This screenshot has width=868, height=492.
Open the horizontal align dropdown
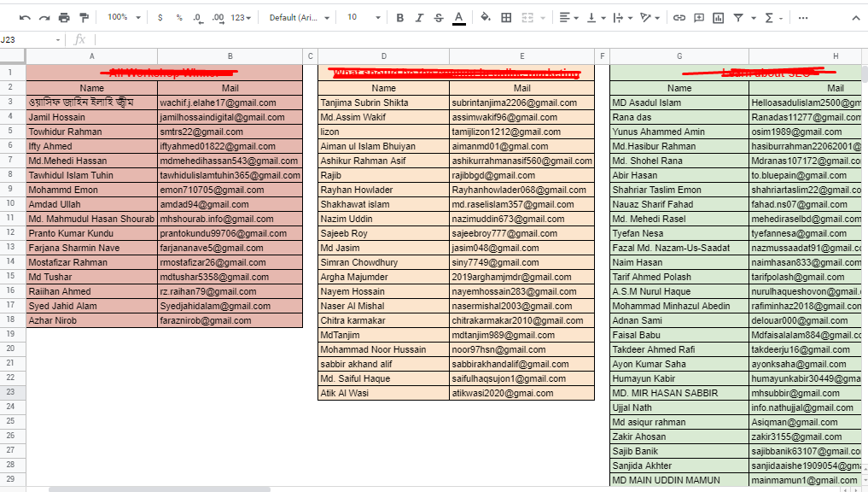tap(568, 18)
